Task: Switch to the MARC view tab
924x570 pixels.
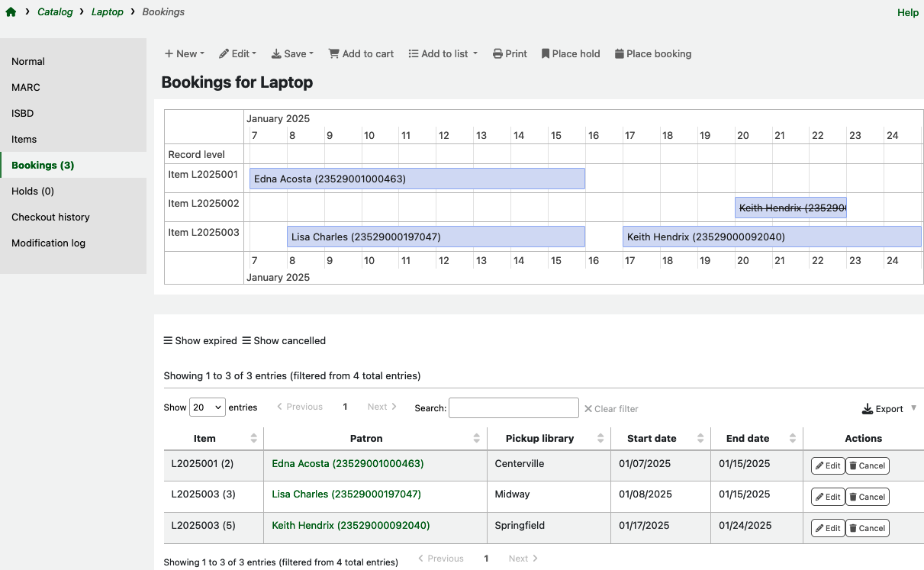Action: (x=26, y=87)
